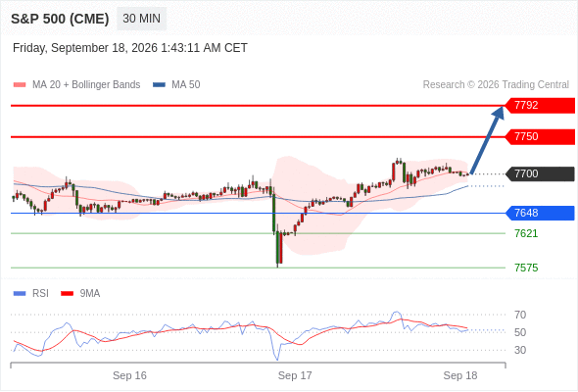This screenshot has width=578, height=392.
Task: Click the 30 MIN timeframe badge
Action: point(141,19)
